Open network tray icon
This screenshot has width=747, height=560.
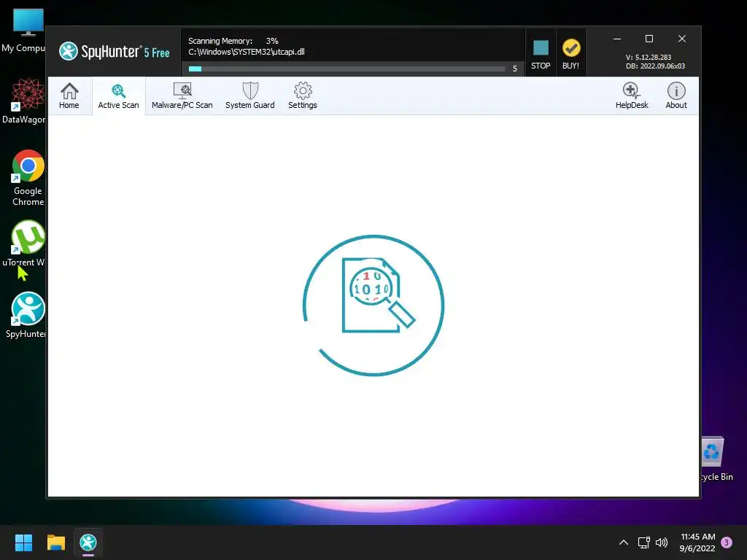(x=643, y=542)
